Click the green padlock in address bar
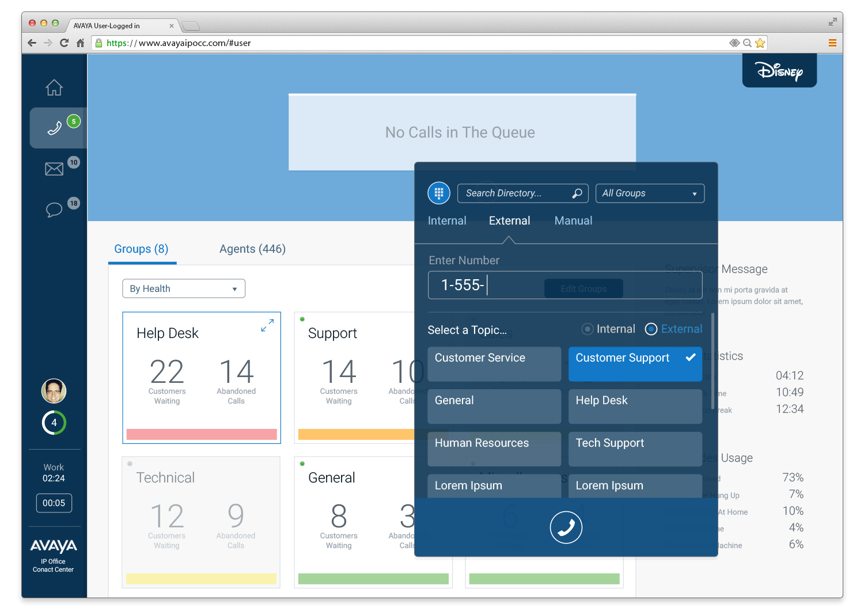 point(98,43)
